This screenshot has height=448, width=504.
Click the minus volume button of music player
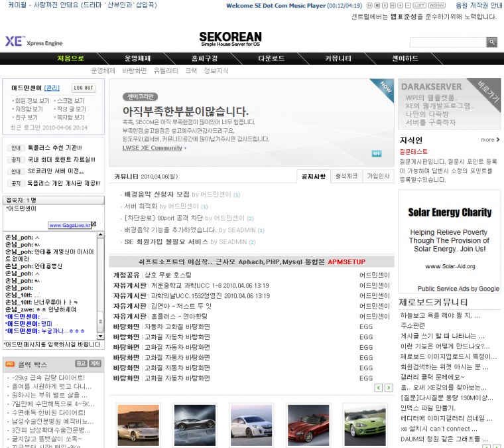409,5
